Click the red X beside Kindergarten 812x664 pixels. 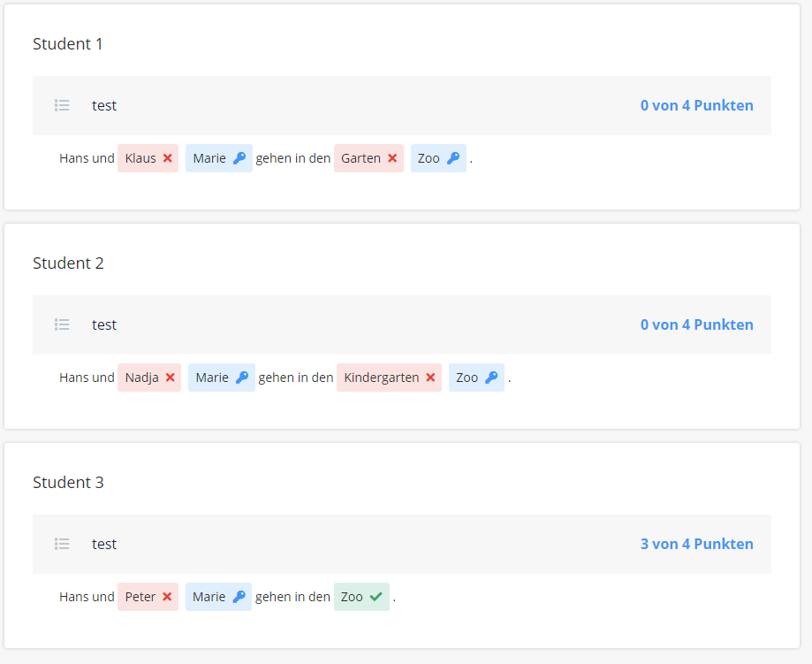[x=430, y=378]
